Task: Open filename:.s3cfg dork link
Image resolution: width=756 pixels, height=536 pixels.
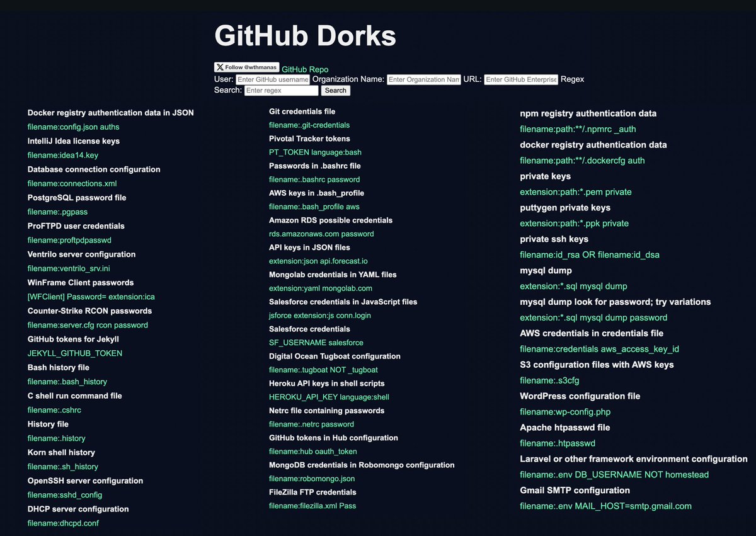Action: coord(549,380)
